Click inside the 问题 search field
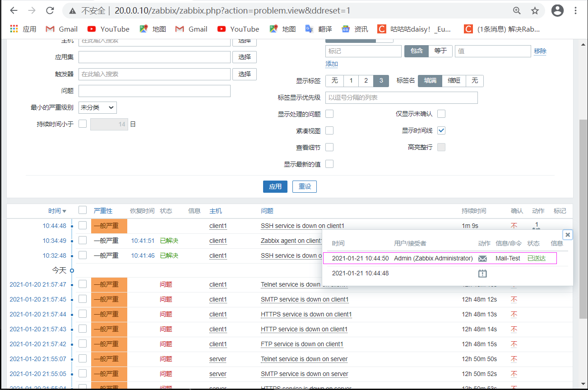Image resolution: width=588 pixels, height=390 pixels. pyautogui.click(x=154, y=91)
